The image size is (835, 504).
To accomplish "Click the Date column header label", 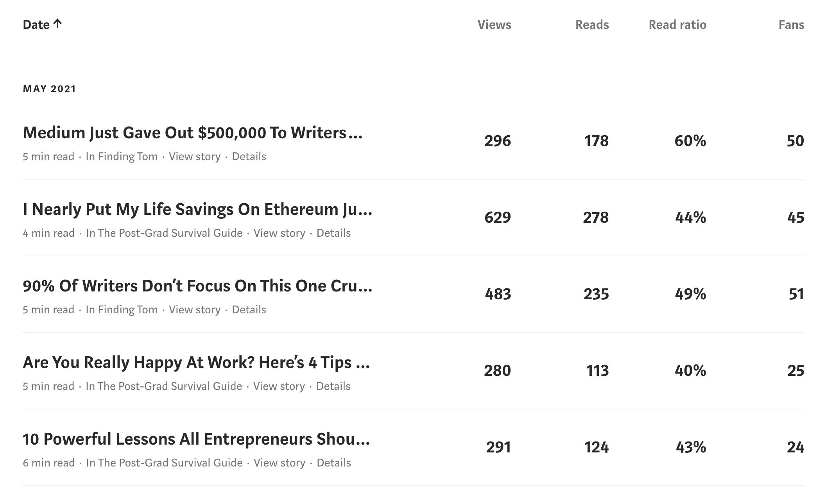I will [x=36, y=25].
